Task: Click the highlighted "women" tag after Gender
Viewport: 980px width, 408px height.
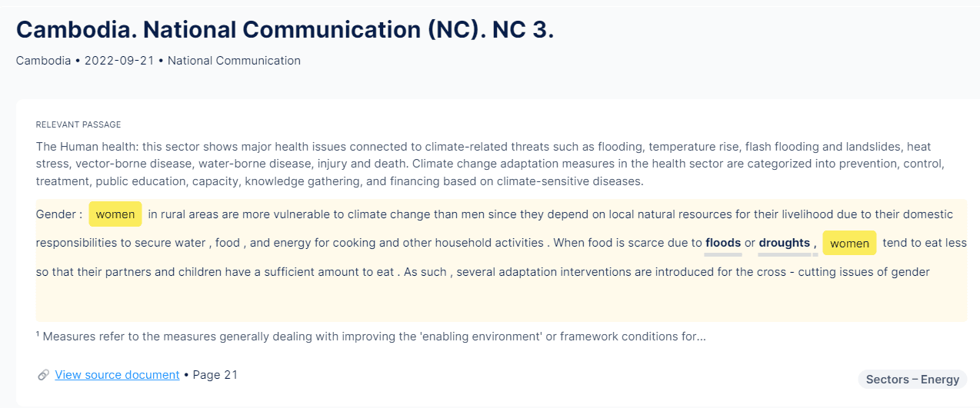Action: pyautogui.click(x=115, y=214)
